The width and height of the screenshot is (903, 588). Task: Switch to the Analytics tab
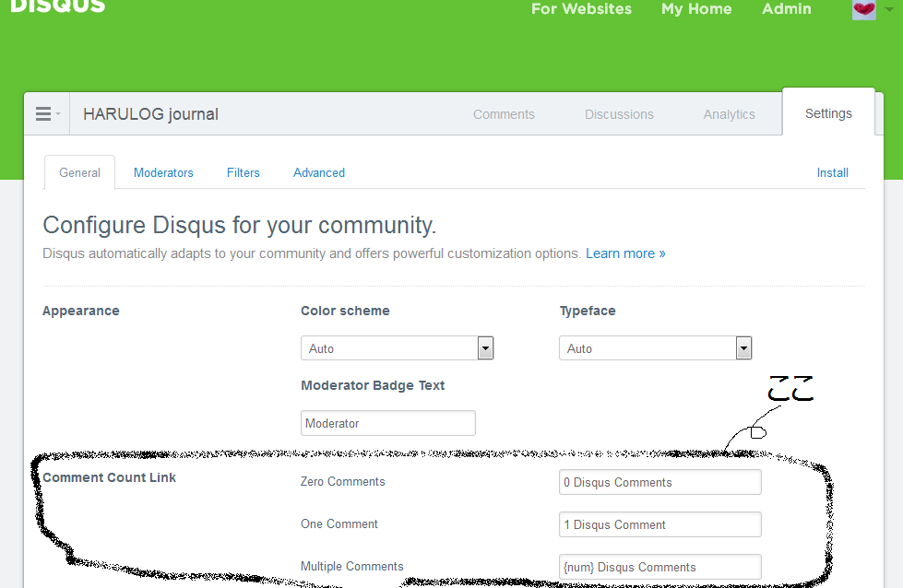coord(729,114)
